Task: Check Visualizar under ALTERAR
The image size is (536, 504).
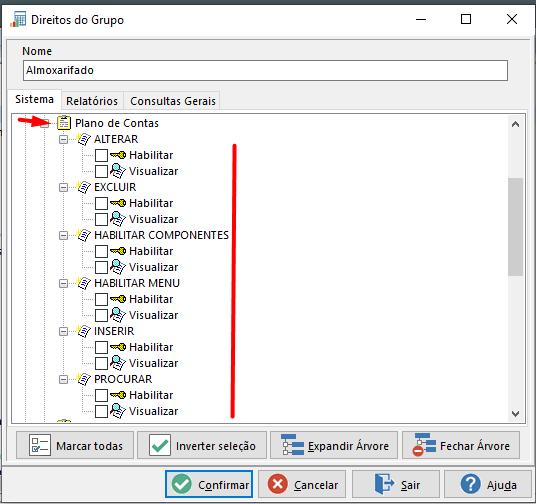Action: tap(102, 171)
